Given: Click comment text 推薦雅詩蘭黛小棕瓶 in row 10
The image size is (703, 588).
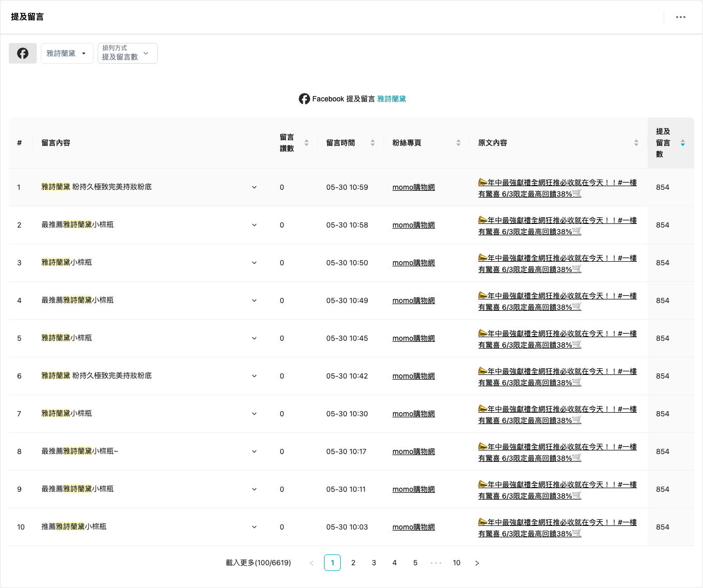Looking at the screenshot, I should [x=74, y=526].
